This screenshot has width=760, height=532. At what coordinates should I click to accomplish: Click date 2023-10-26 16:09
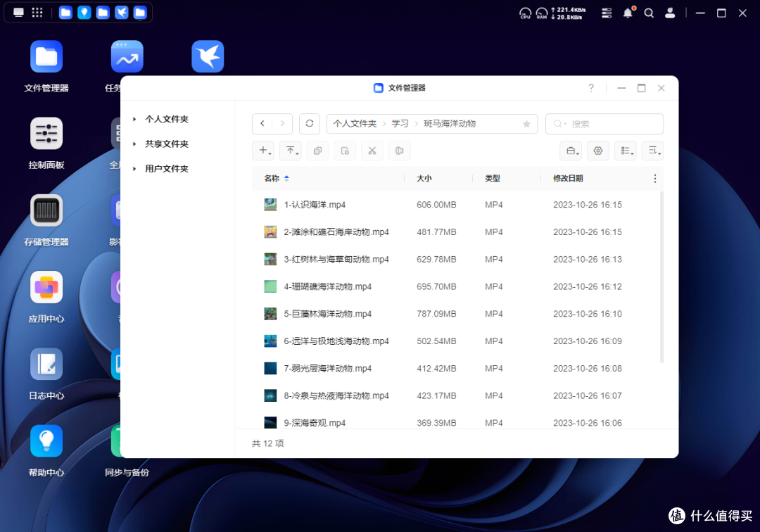(588, 341)
